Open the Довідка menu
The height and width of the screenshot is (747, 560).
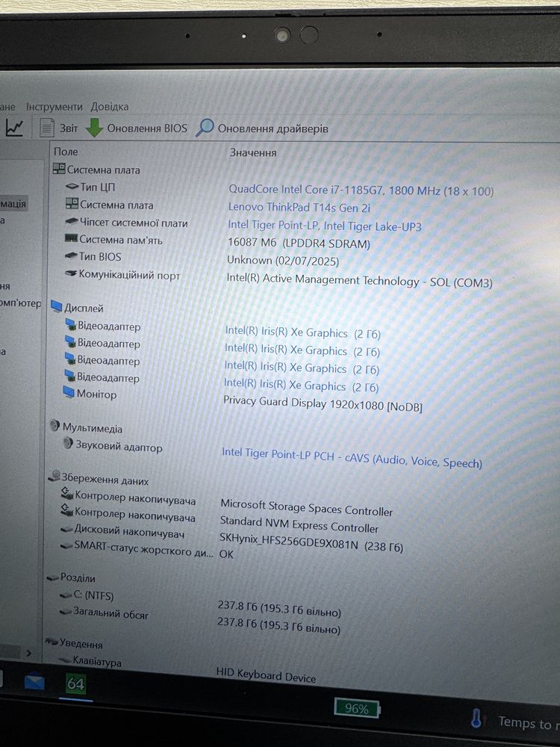click(x=110, y=107)
